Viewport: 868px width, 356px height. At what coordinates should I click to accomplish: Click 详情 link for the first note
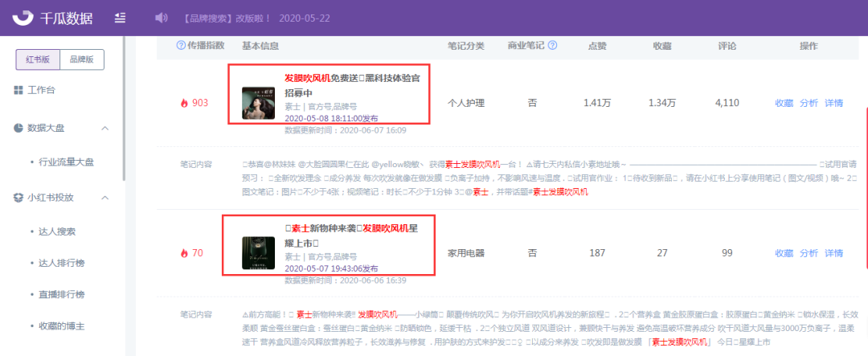point(833,103)
